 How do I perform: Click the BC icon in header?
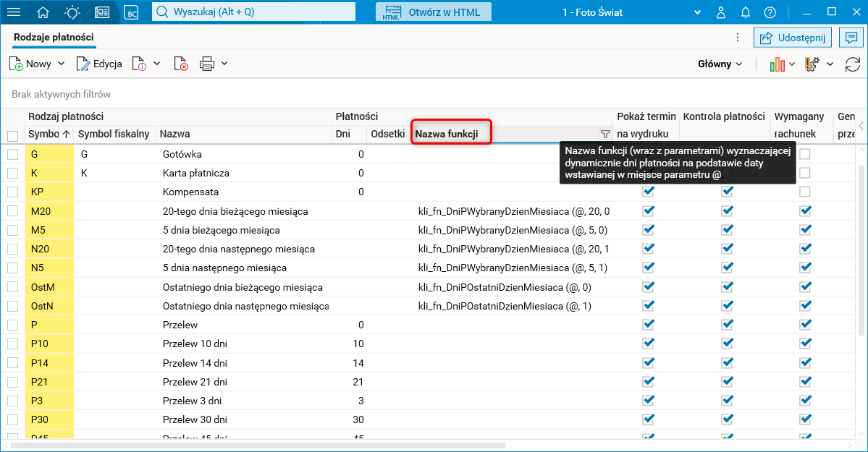pyautogui.click(x=131, y=13)
